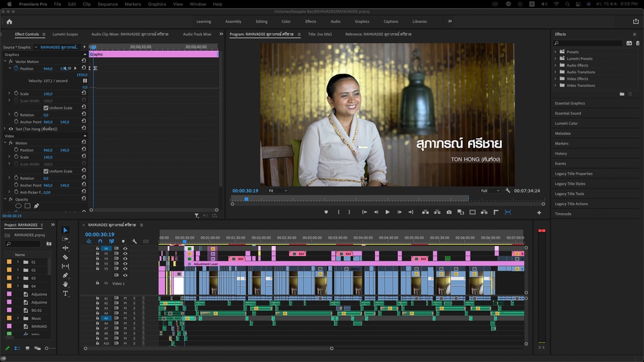Collapse the Vector Motion effect
The height and width of the screenshot is (362, 644).
coord(5,61)
